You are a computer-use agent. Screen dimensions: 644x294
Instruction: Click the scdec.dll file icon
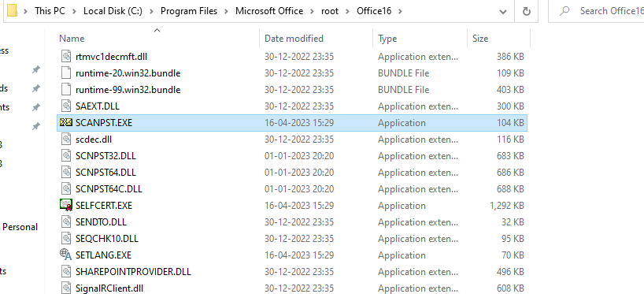tap(66, 140)
